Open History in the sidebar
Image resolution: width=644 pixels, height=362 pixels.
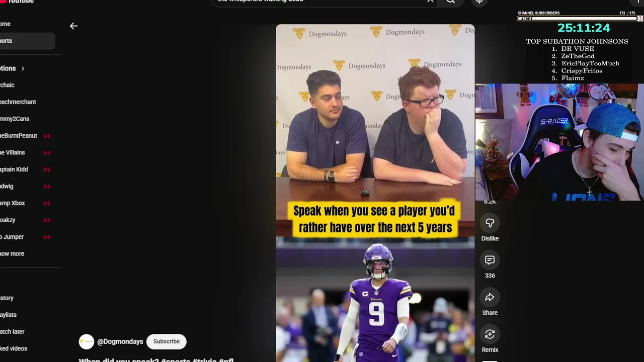click(28, 298)
